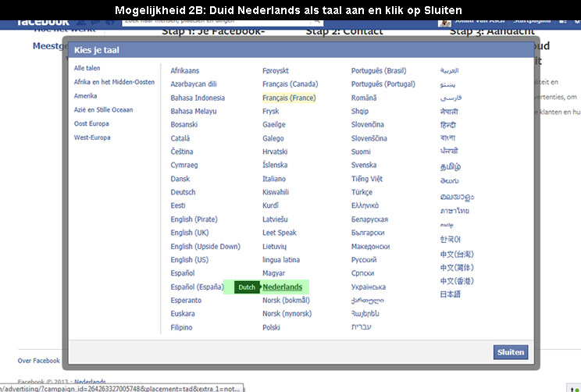The width and height of the screenshot is (581, 392).
Task: Select highlighted Français (France)
Action: (289, 98)
